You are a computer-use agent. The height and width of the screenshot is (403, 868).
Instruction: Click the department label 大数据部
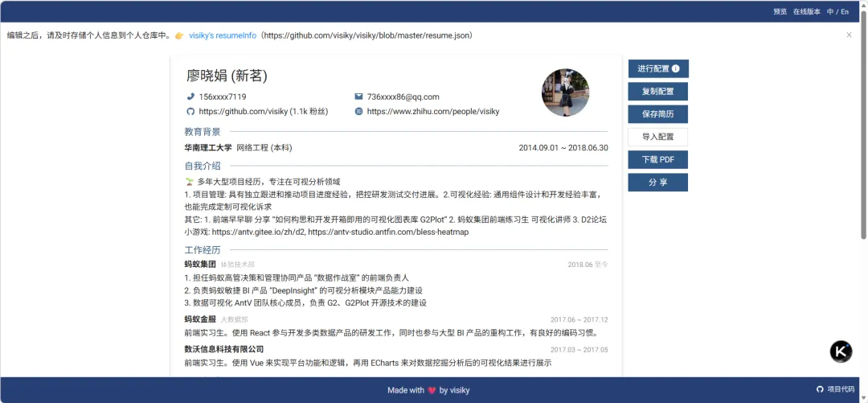[x=234, y=320]
